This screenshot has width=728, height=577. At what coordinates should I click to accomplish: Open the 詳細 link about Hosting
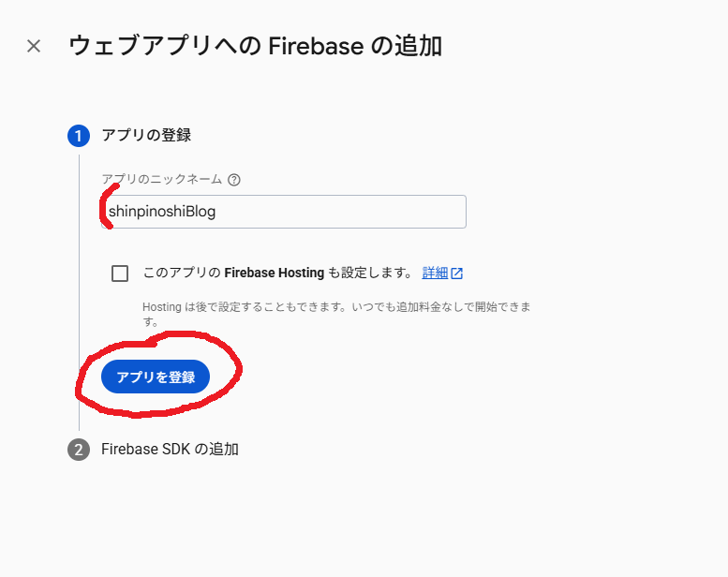(435, 274)
